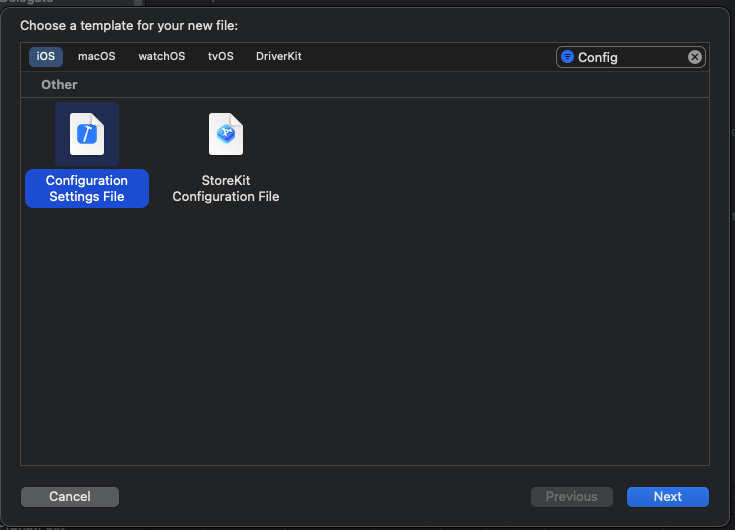The width and height of the screenshot is (735, 530).
Task: Click the Configuration Settings File label
Action: [87, 188]
